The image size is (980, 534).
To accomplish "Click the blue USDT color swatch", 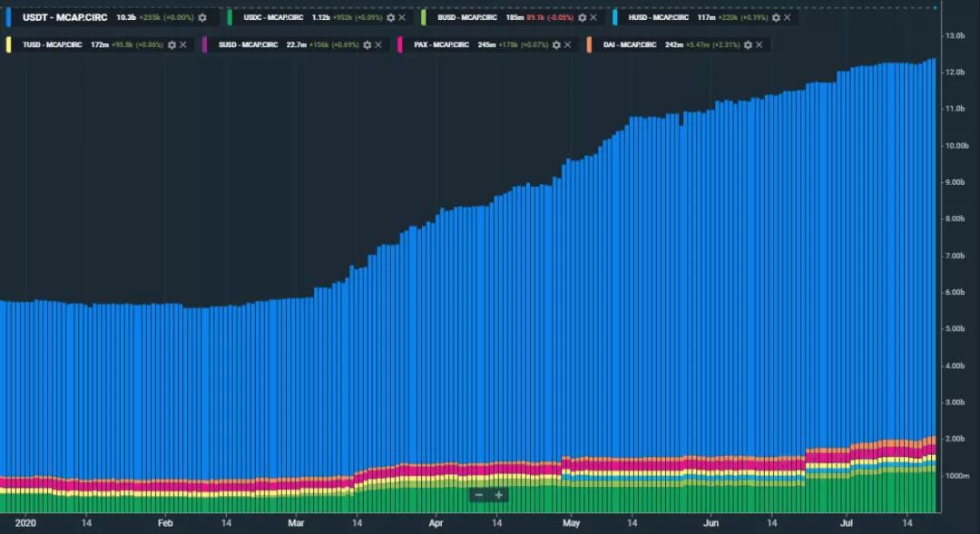I will [x=9, y=17].
